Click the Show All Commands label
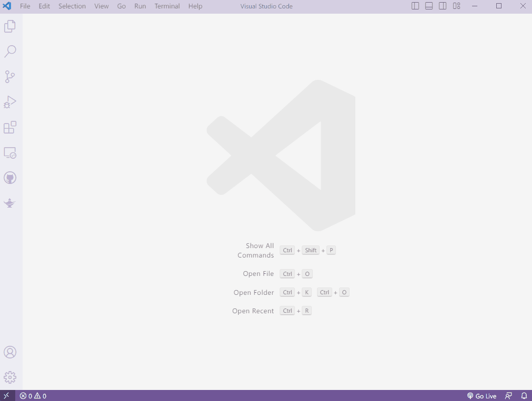 click(256, 250)
